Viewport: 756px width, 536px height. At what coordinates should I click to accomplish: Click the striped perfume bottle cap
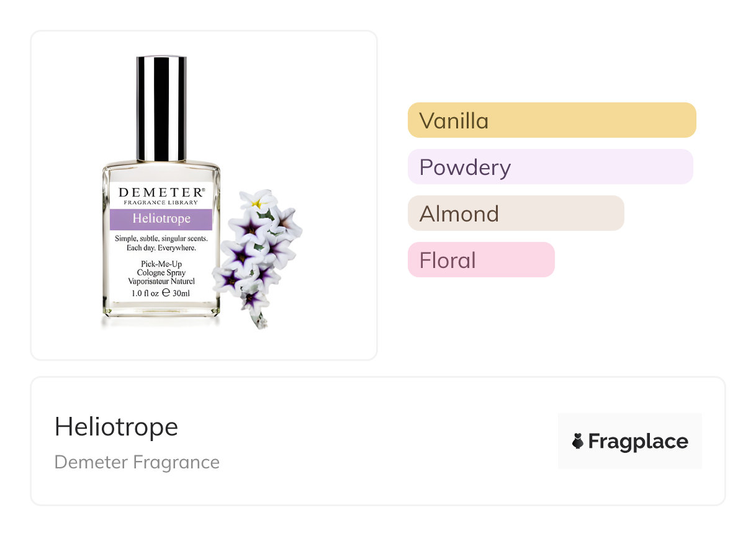(x=161, y=109)
